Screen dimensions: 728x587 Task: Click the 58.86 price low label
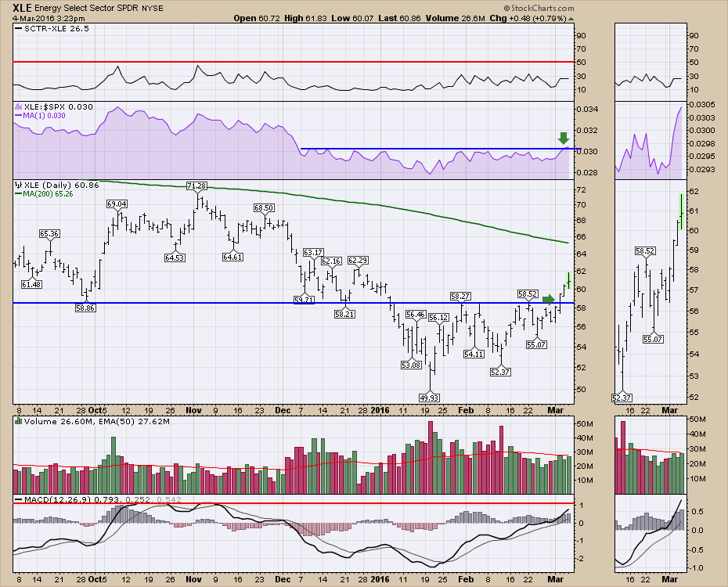85,307
